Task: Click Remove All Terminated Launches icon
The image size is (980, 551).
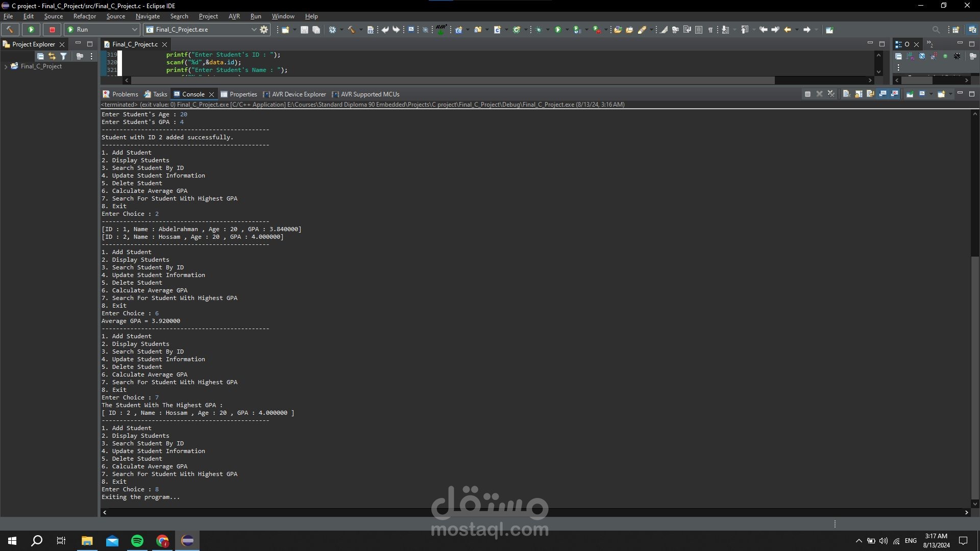Action: 831,94
